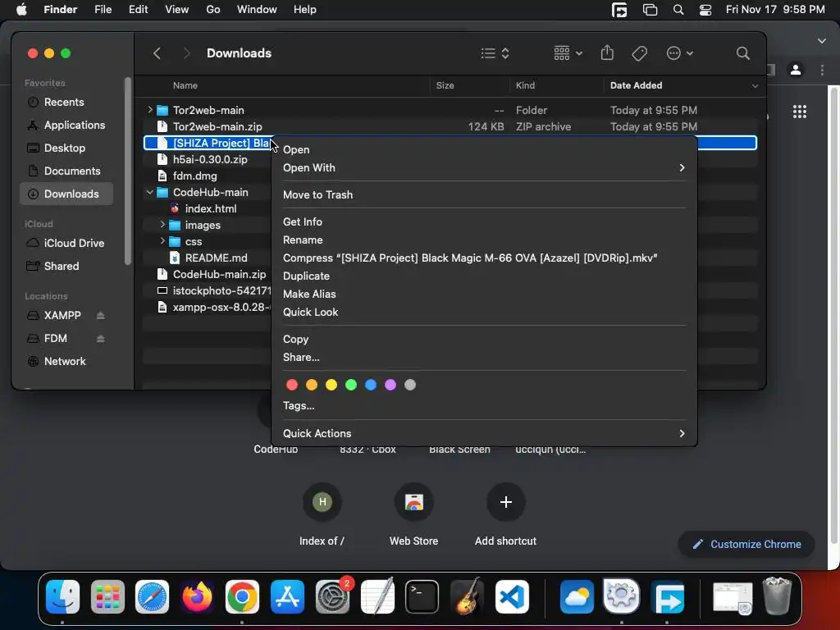This screenshot has height=630, width=840.
Task: Open iCloud Drive in the sidebar
Action: 66,243
